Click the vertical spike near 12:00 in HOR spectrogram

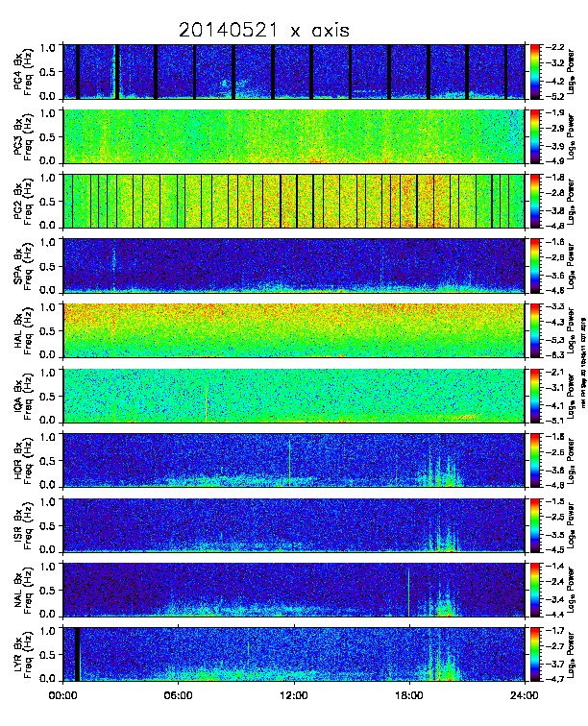pyautogui.click(x=289, y=462)
